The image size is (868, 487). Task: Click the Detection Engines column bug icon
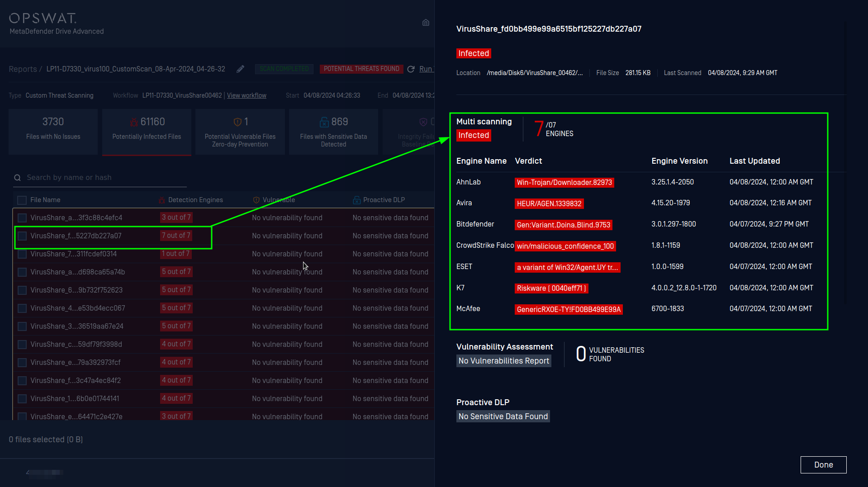click(x=162, y=200)
